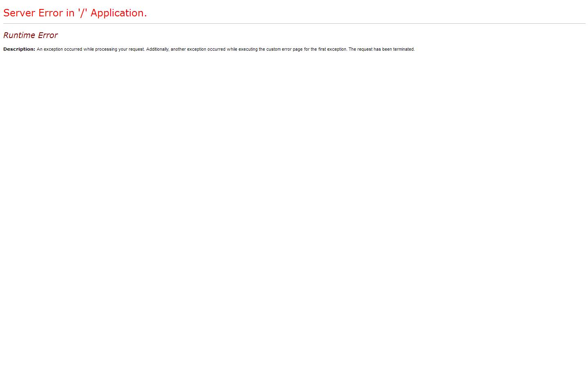Click the word "Error" in the red heading
The width and height of the screenshot is (588, 368).
pyautogui.click(x=51, y=13)
